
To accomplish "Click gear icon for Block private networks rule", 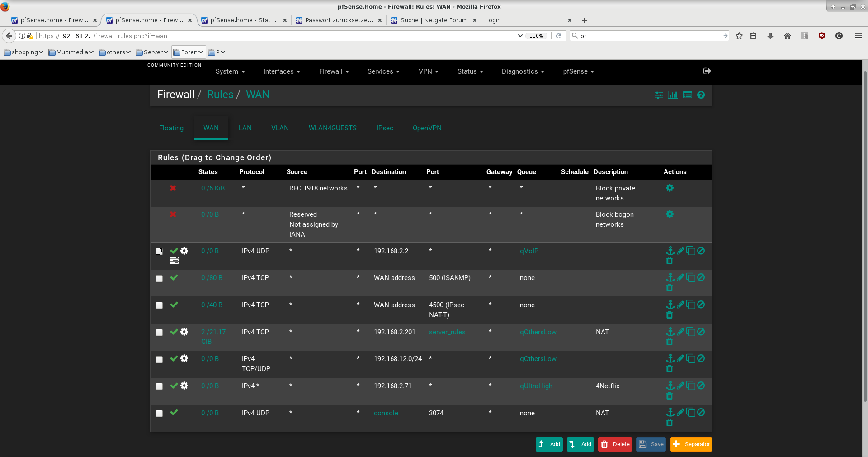I will (670, 188).
